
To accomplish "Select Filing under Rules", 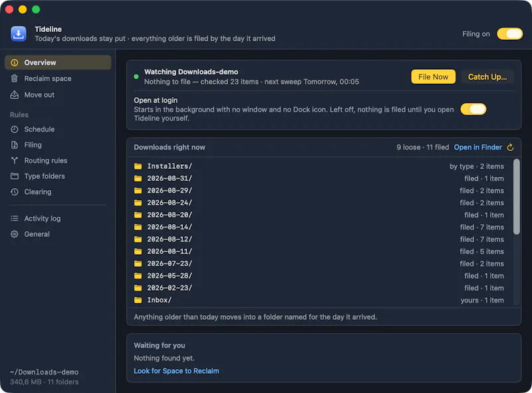I will (58, 145).
